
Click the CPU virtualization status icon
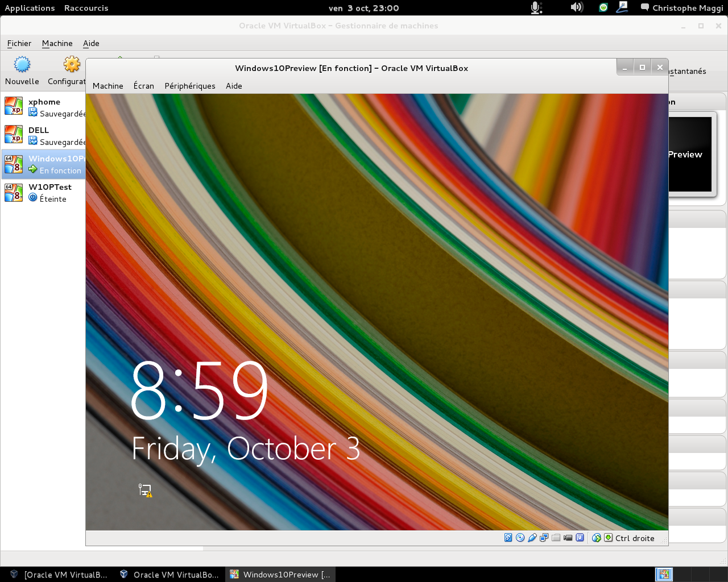(580, 538)
